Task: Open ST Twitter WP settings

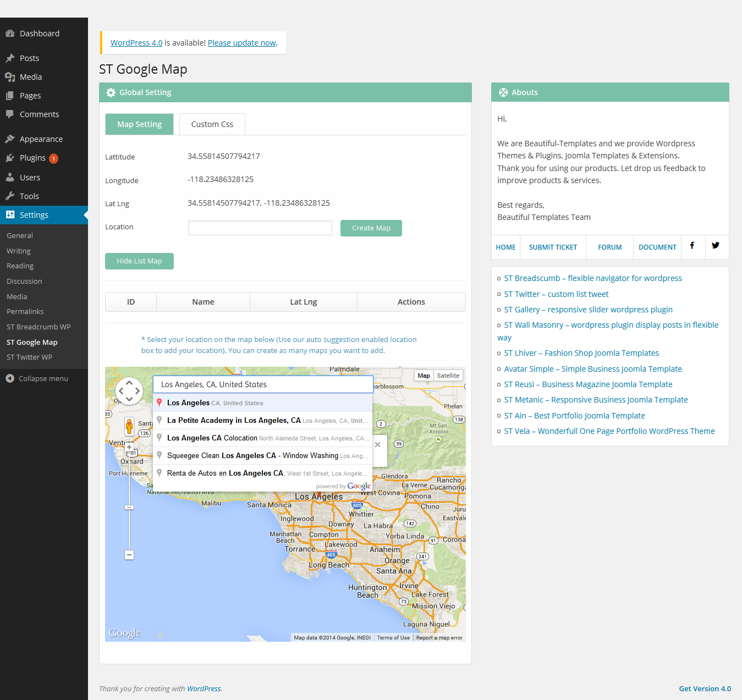Action: pos(30,357)
